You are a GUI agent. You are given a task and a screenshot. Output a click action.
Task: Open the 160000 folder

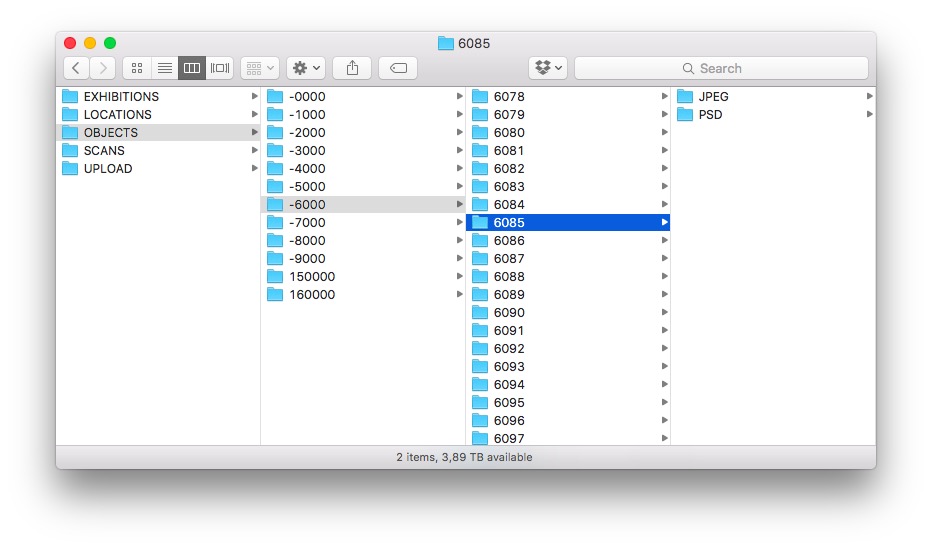[x=364, y=295]
